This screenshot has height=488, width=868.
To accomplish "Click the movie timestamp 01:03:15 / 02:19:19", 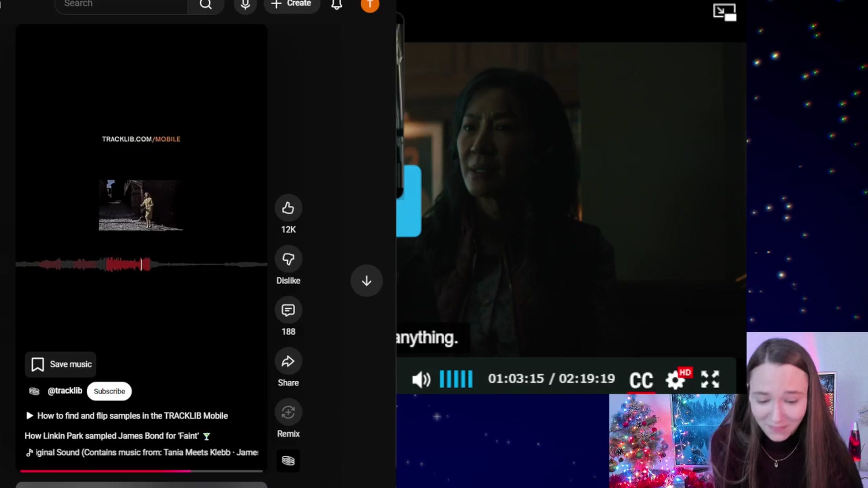I will click(x=552, y=379).
